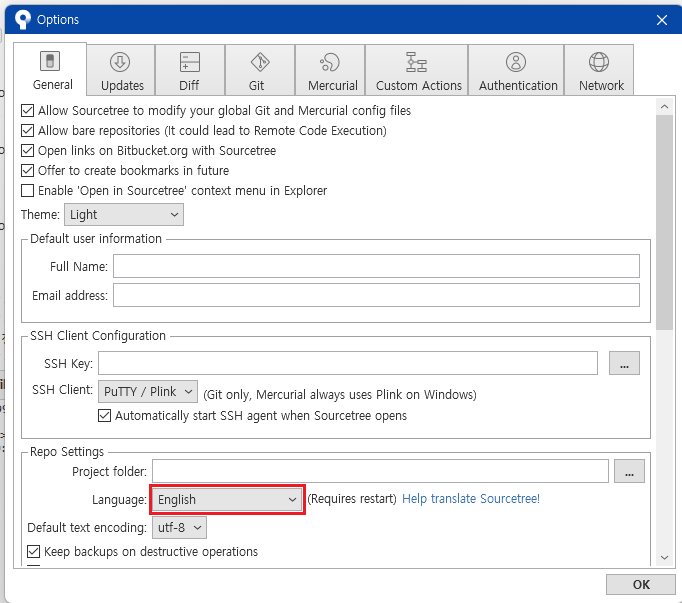This screenshot has height=603, width=682.
Task: Click the OK button
Action: (x=641, y=584)
